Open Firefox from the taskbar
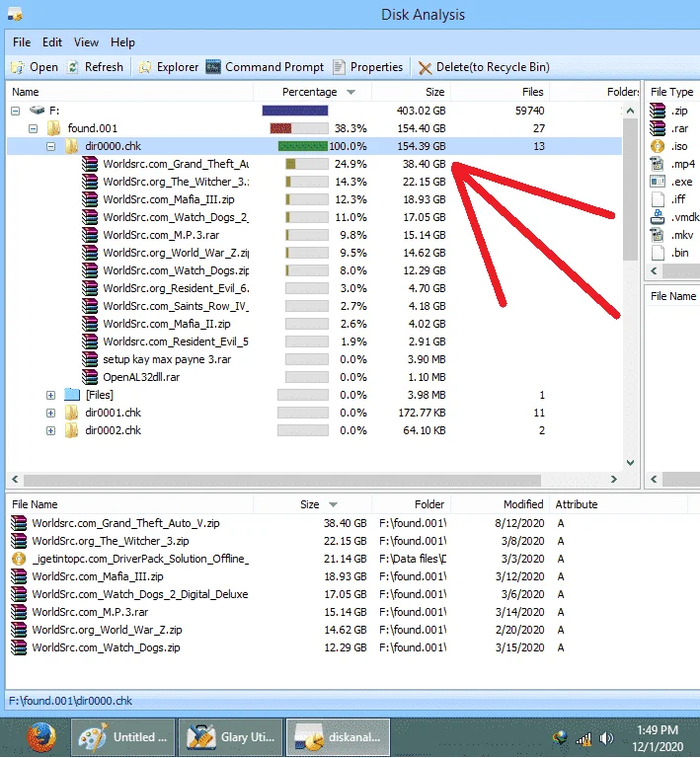The height and width of the screenshot is (758, 700). point(41,737)
